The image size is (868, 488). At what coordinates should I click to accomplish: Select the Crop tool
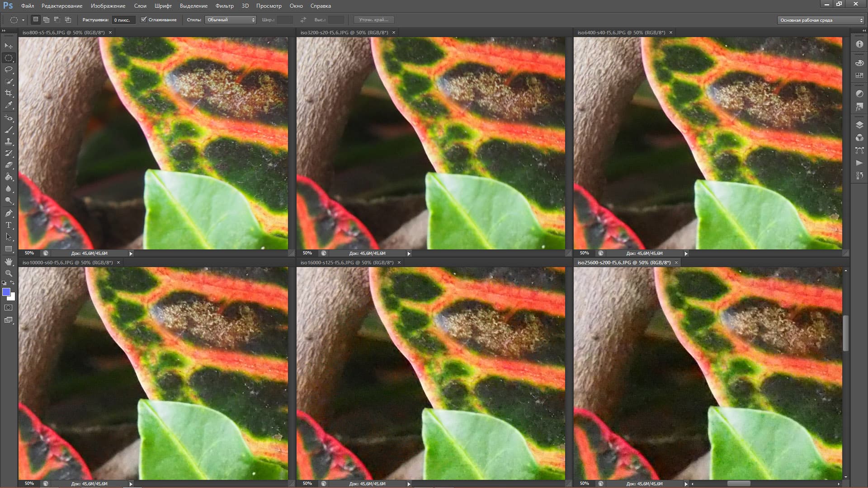point(9,93)
